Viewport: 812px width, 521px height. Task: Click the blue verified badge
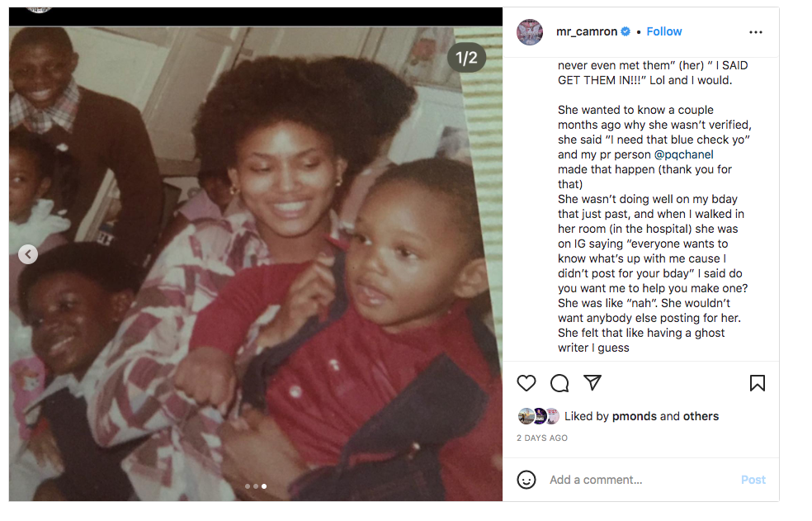coord(626,31)
